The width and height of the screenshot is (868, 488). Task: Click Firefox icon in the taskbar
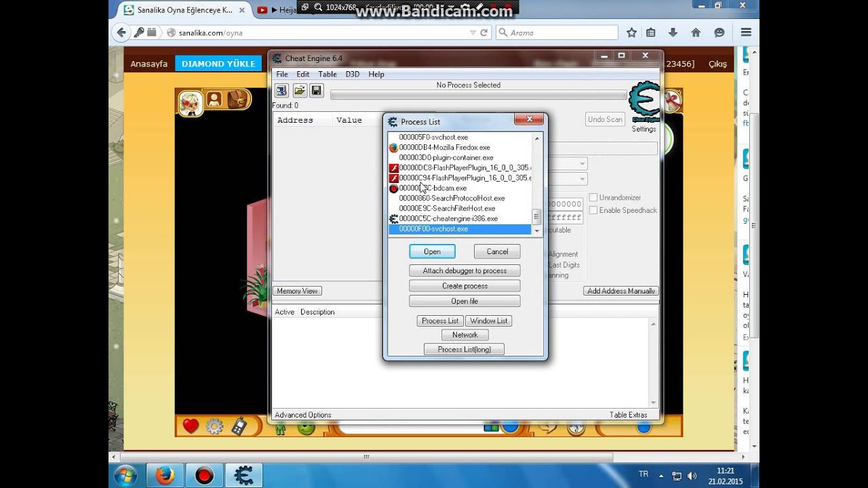(165, 475)
